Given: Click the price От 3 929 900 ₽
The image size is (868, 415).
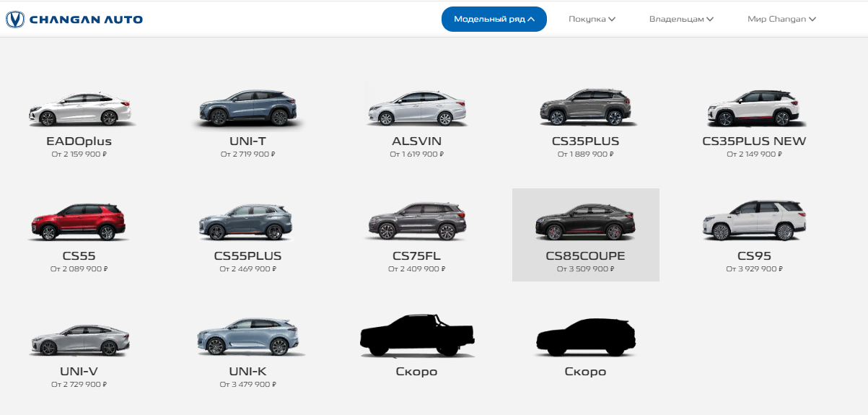Looking at the screenshot, I should (754, 269).
